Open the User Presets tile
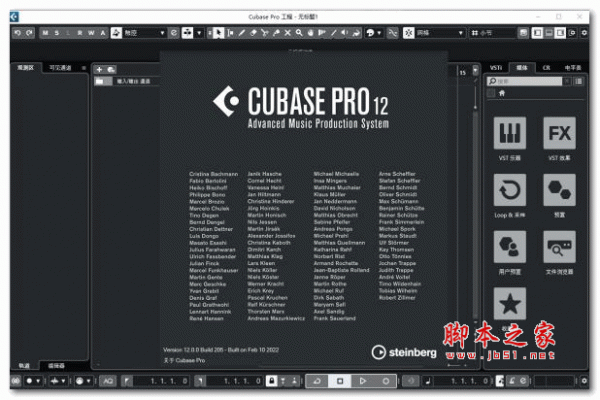 tap(510, 247)
